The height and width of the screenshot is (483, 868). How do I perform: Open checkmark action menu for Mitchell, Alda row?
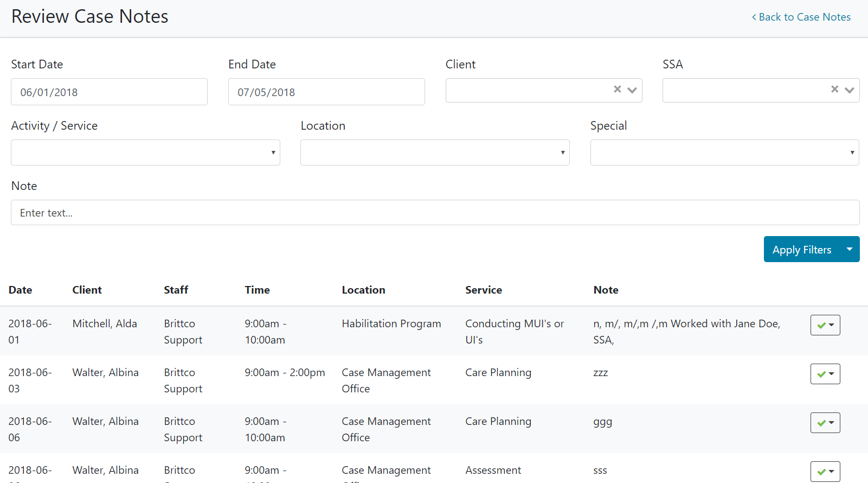825,325
